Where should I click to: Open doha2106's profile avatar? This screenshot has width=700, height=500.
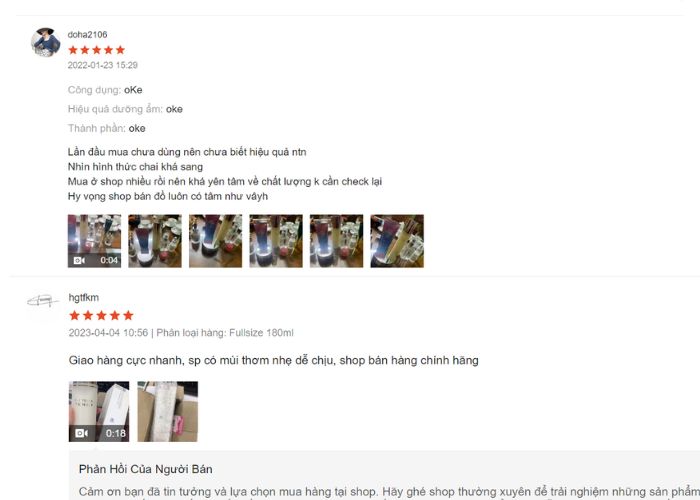click(x=46, y=42)
